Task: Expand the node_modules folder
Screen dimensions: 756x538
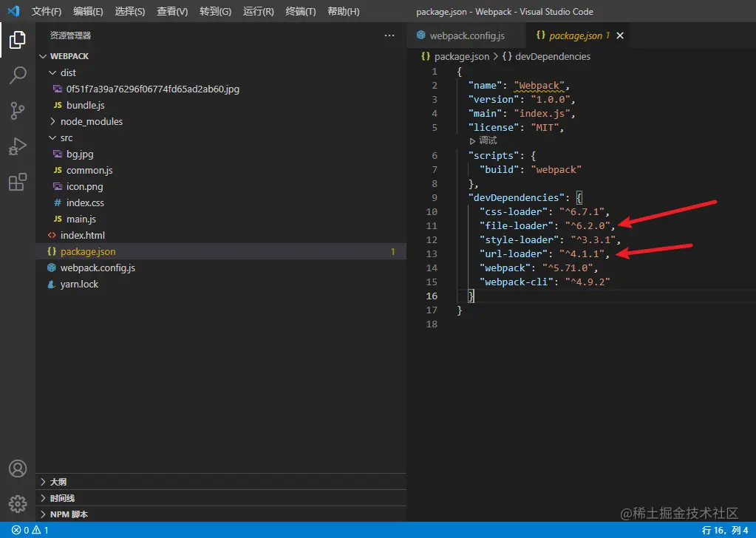Action: (52, 121)
